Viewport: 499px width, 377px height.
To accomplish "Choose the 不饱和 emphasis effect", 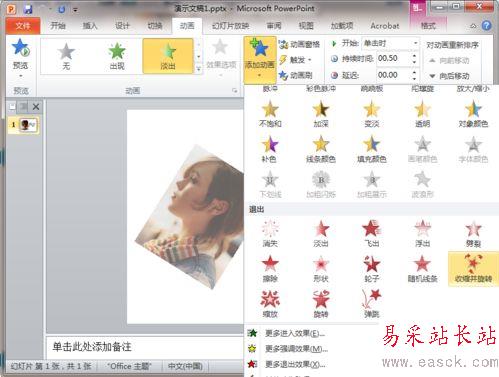I will (270, 114).
